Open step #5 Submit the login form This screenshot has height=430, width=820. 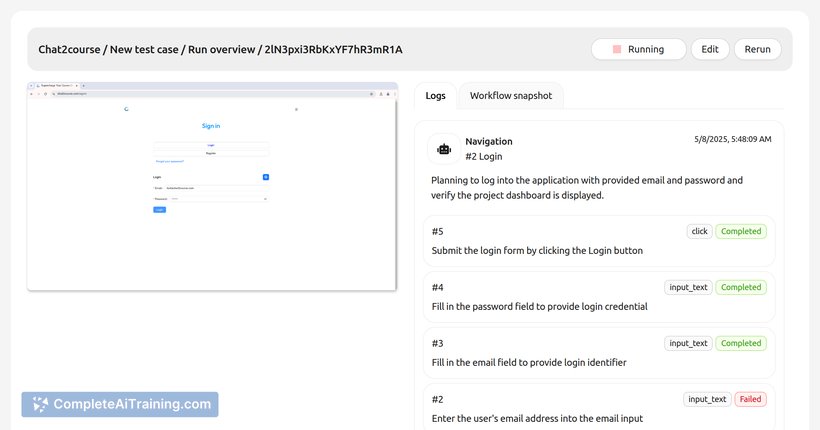(599, 241)
